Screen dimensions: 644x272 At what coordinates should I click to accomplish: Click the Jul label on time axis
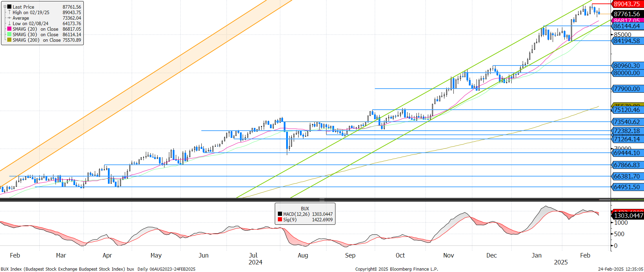[x=253, y=255]
